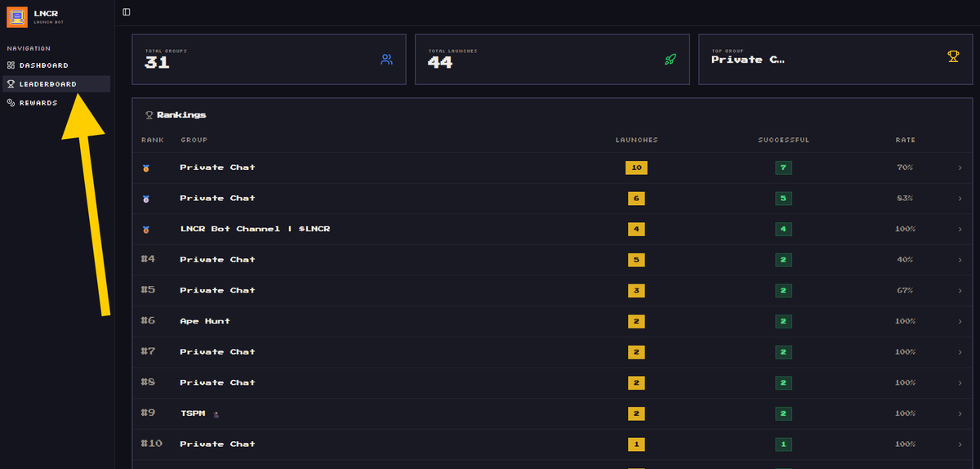Screen dimensions: 980x469
Task: Expand the #4 row chevron
Action: tap(960, 260)
